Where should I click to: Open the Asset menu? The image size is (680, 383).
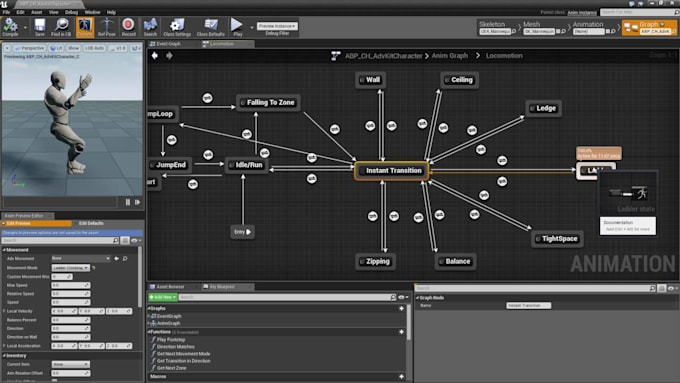coord(36,12)
